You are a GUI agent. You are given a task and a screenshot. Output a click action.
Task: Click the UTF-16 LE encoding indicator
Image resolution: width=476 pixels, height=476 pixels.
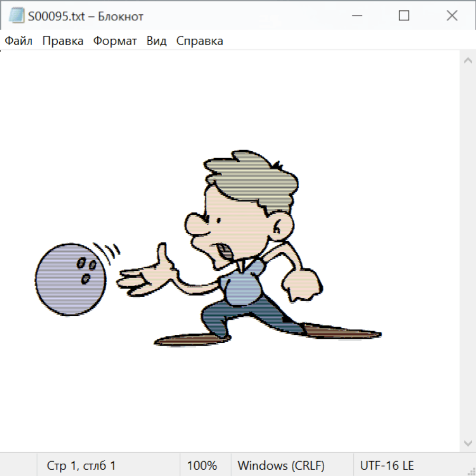(387, 465)
